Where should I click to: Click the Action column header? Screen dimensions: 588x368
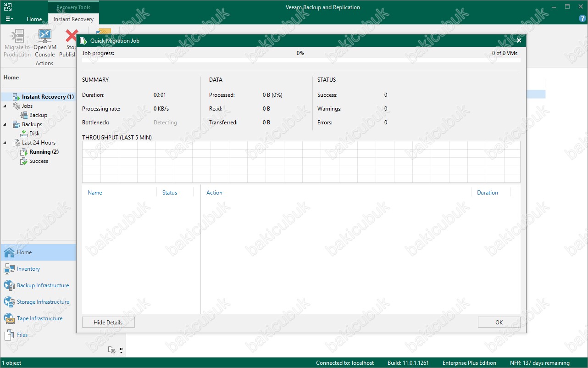click(214, 193)
